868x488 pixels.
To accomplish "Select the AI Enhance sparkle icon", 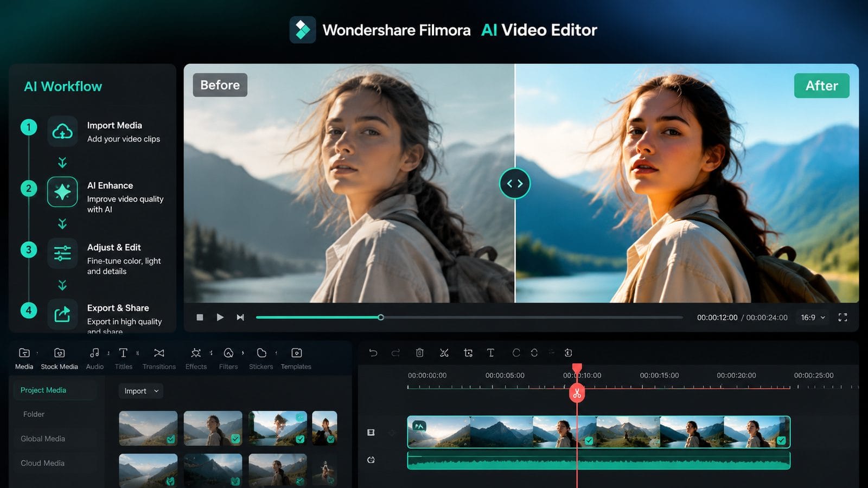I will pyautogui.click(x=62, y=191).
